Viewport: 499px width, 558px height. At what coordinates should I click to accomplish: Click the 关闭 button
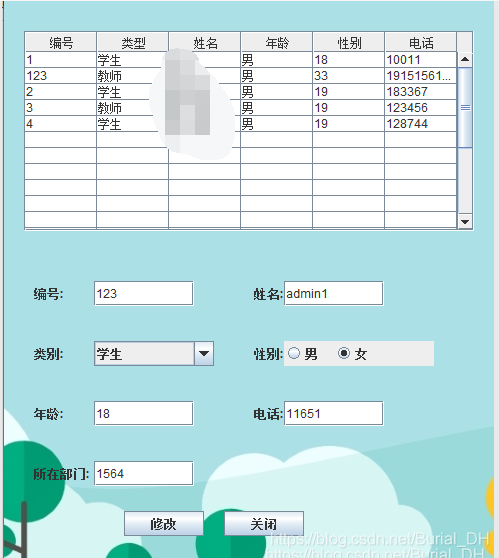tap(264, 523)
